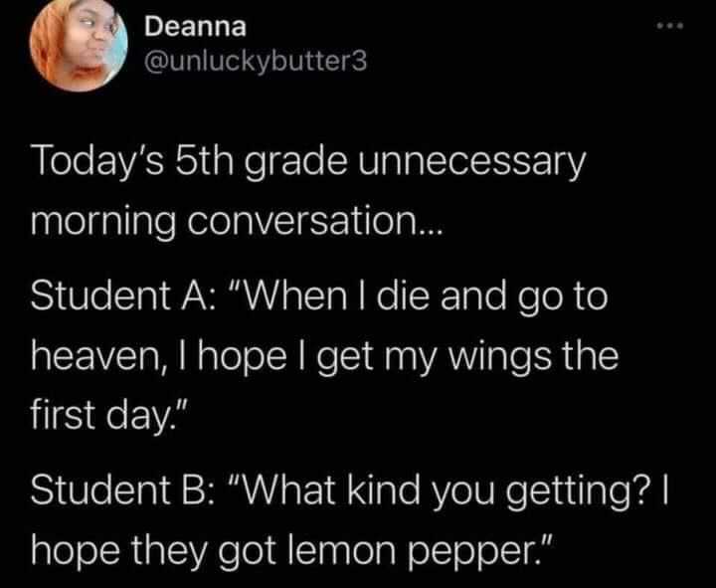Visit the @unluckybutter3 handle profile

(x=256, y=62)
